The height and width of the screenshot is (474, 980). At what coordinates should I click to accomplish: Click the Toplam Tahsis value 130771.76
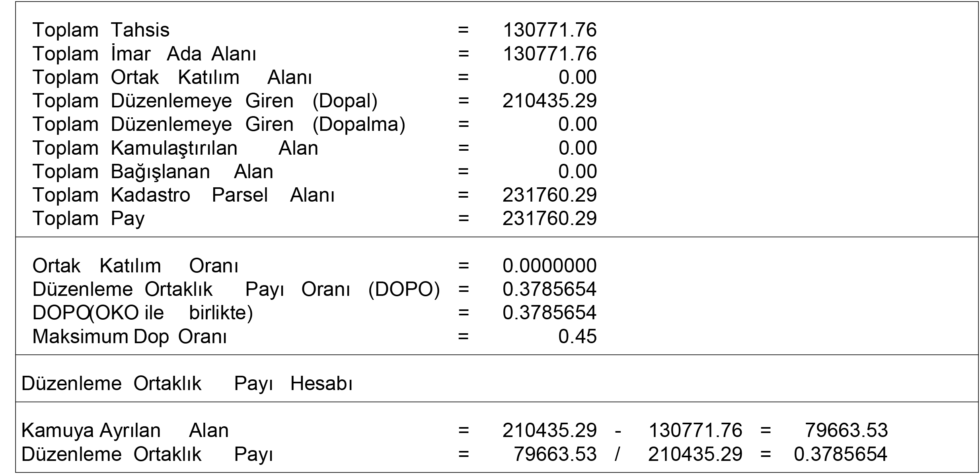[550, 30]
